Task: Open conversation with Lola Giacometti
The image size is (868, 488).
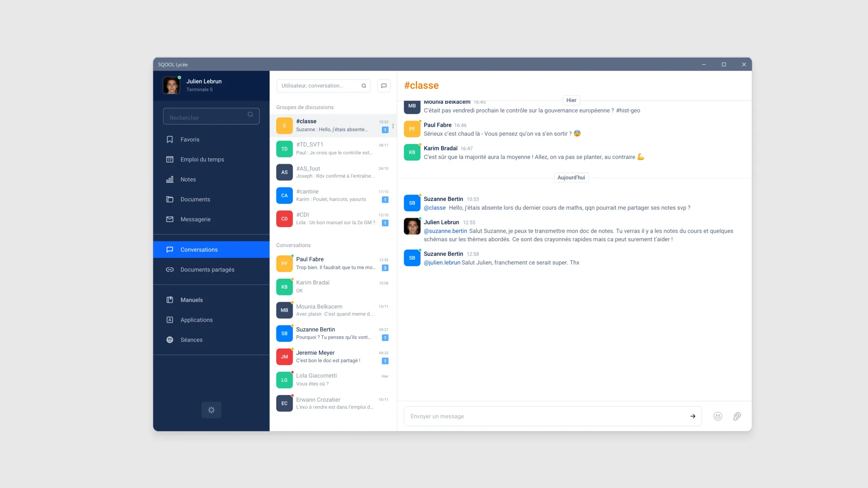Action: pyautogui.click(x=333, y=380)
